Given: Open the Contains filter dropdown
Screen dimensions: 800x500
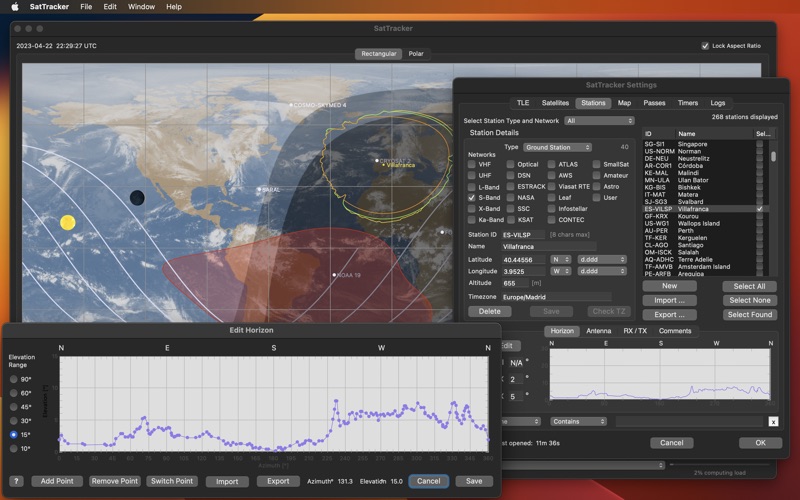Looking at the screenshot, I should [578, 421].
